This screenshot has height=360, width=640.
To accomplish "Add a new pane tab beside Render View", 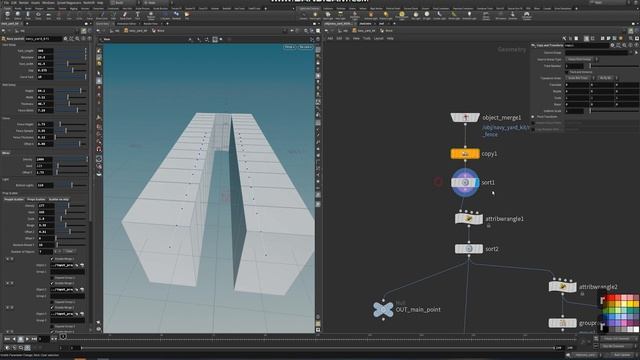I will (167, 24).
